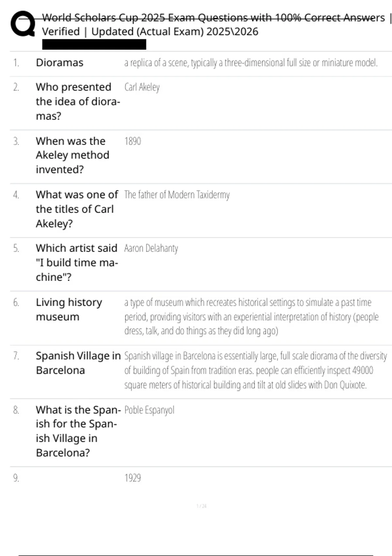Click "The father of Modern Taxidermy" answer
The height and width of the screenshot is (556, 392).
tap(177, 195)
